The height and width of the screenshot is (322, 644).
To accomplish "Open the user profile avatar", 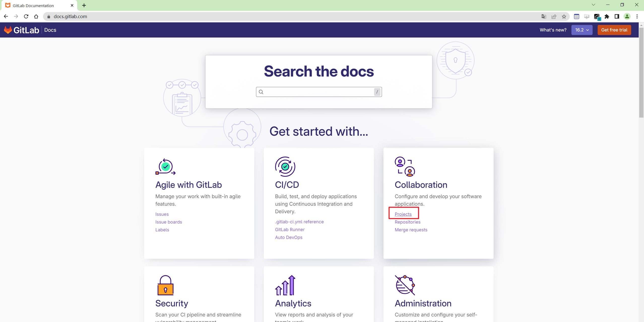I will tap(627, 16).
